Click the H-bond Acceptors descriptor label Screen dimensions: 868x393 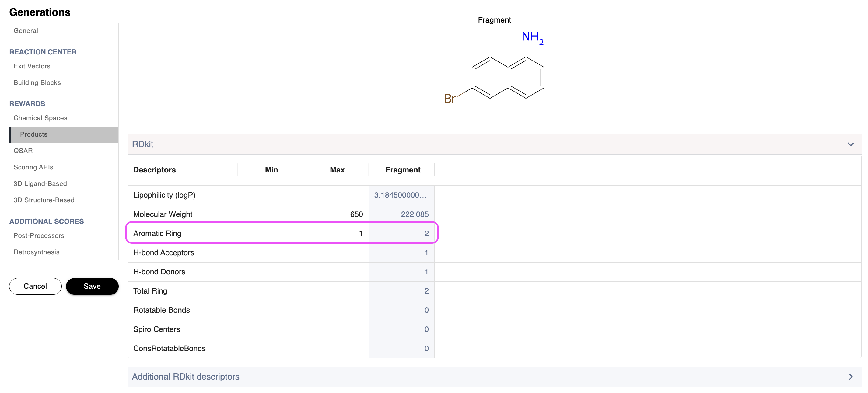pos(164,253)
